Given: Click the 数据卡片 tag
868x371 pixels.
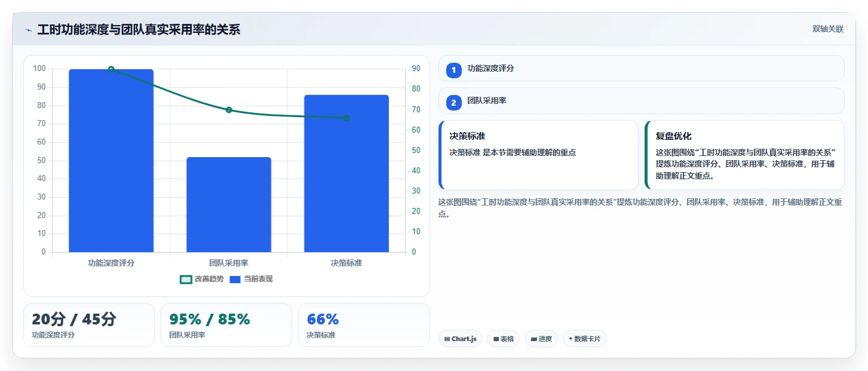Looking at the screenshot, I should click(585, 339).
